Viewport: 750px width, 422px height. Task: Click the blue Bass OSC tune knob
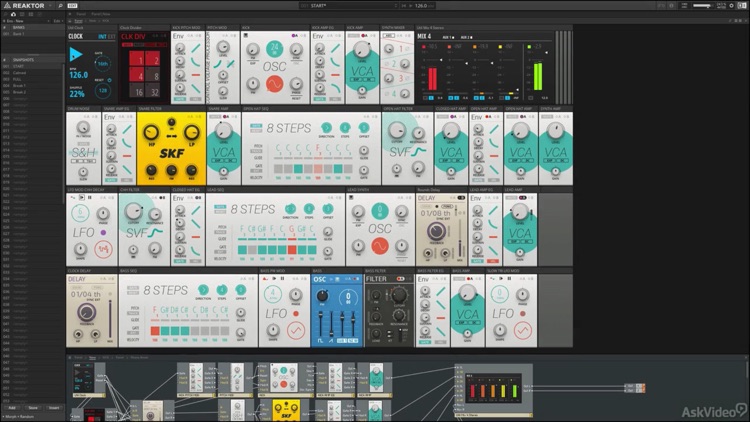322,295
